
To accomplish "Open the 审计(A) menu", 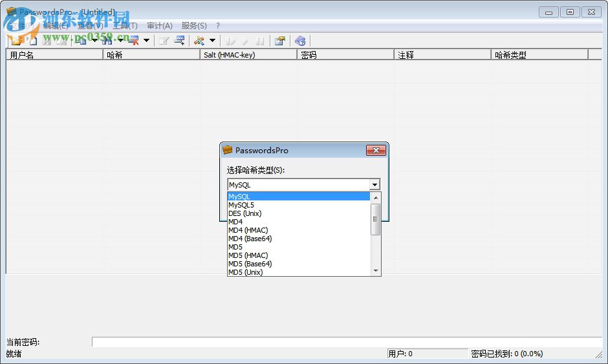I will pyautogui.click(x=159, y=26).
